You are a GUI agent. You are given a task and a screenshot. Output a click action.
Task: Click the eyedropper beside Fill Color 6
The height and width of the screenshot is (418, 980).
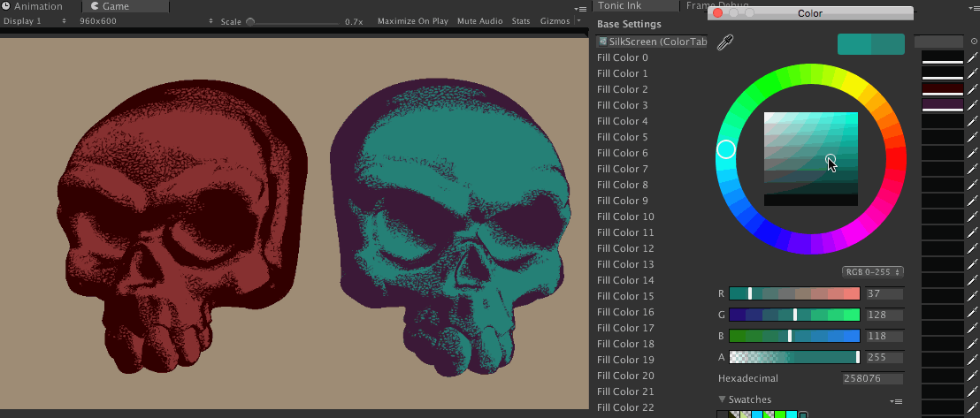coord(972,153)
